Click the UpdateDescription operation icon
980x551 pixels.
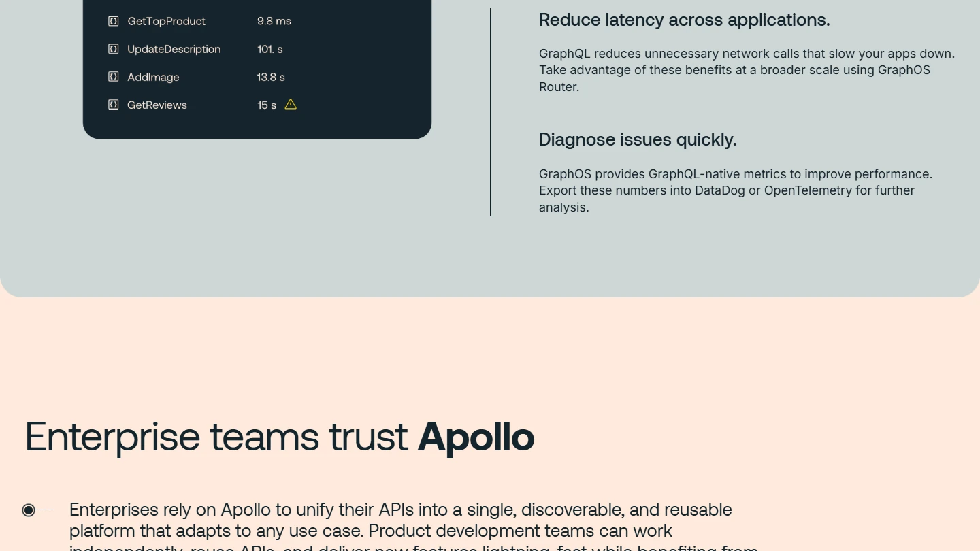click(x=114, y=49)
